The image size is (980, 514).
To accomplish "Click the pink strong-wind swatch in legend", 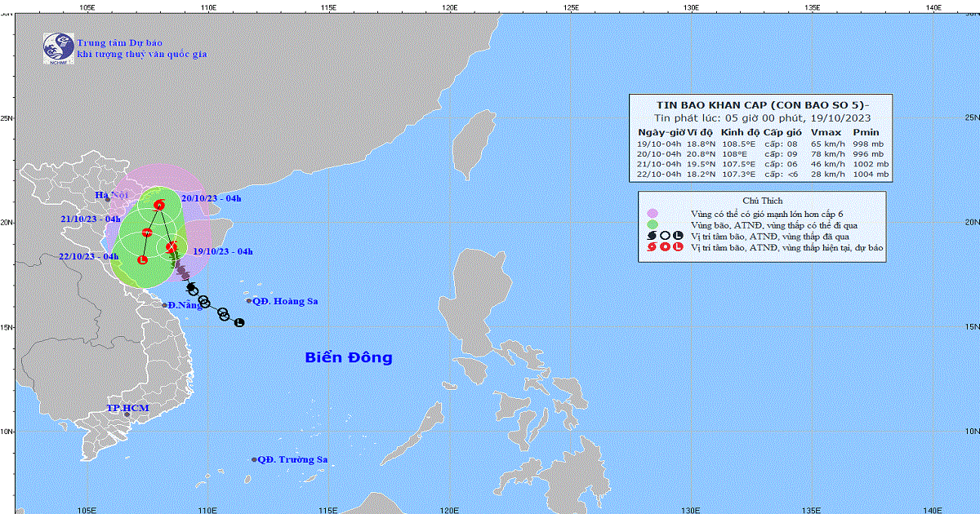I will [x=653, y=213].
